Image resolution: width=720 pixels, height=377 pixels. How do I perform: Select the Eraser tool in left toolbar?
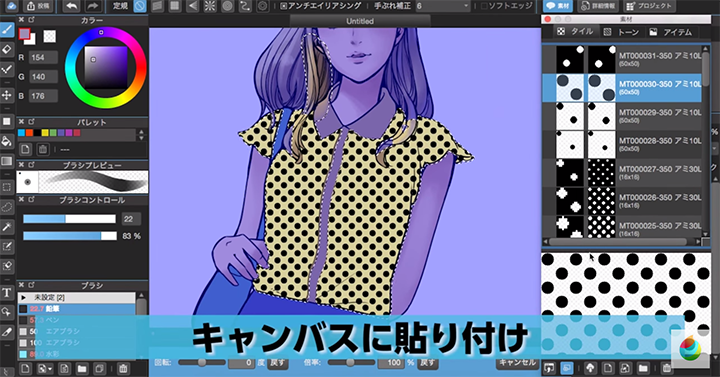coord(7,49)
